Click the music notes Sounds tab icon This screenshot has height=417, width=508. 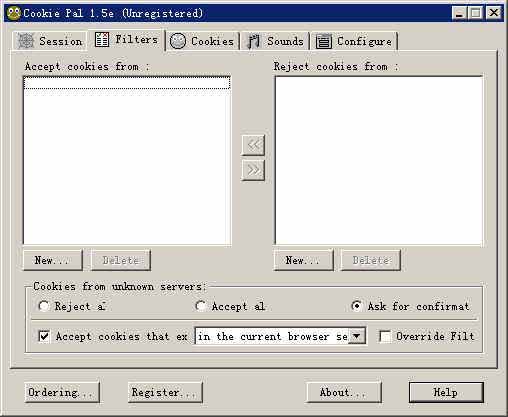[253, 41]
